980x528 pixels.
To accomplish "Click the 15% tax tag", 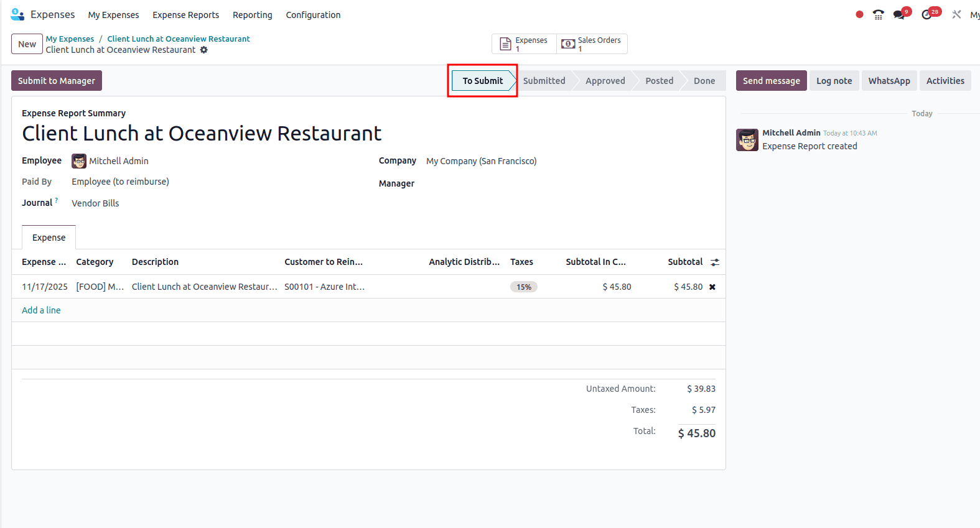I will (524, 287).
